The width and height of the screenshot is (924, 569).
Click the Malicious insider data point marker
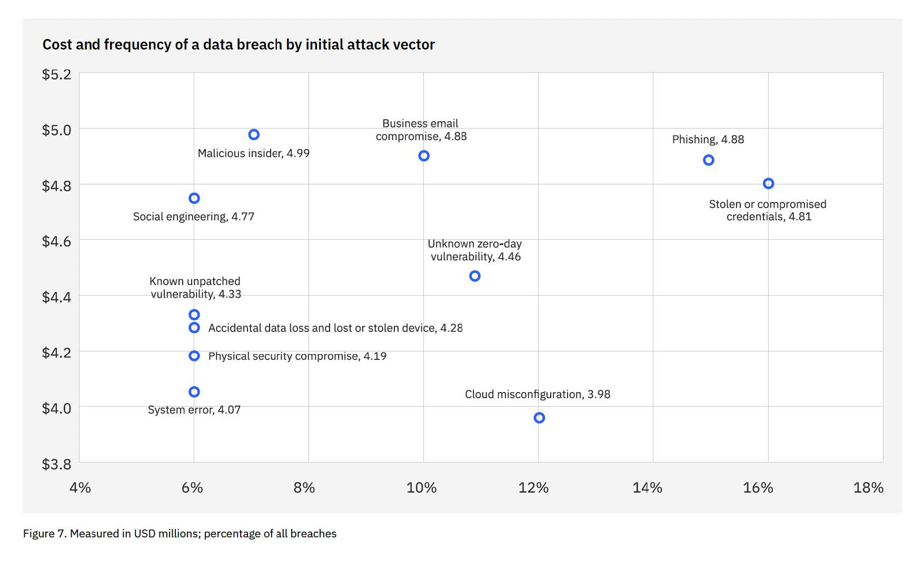(x=254, y=135)
